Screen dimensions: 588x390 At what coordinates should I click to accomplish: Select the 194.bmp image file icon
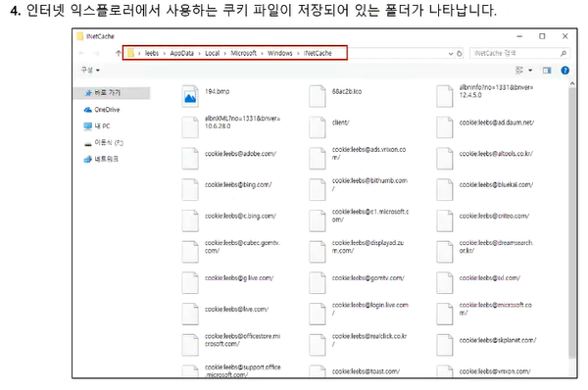click(190, 96)
